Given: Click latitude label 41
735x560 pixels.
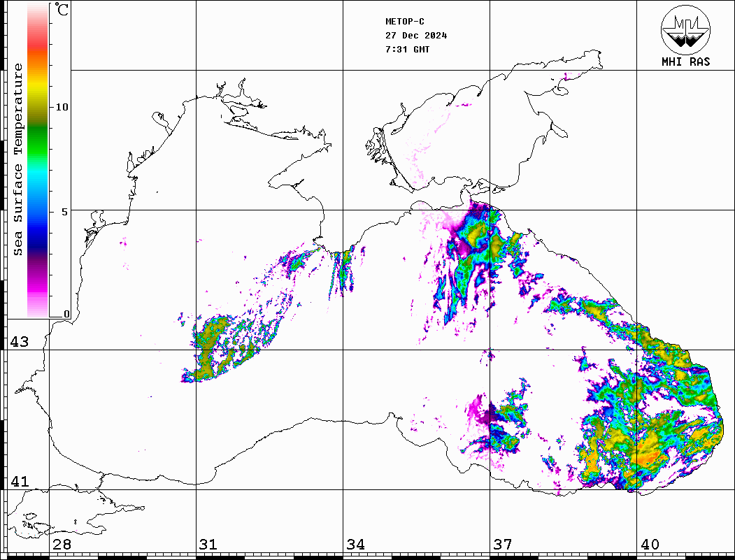Looking at the screenshot, I should click(20, 481).
